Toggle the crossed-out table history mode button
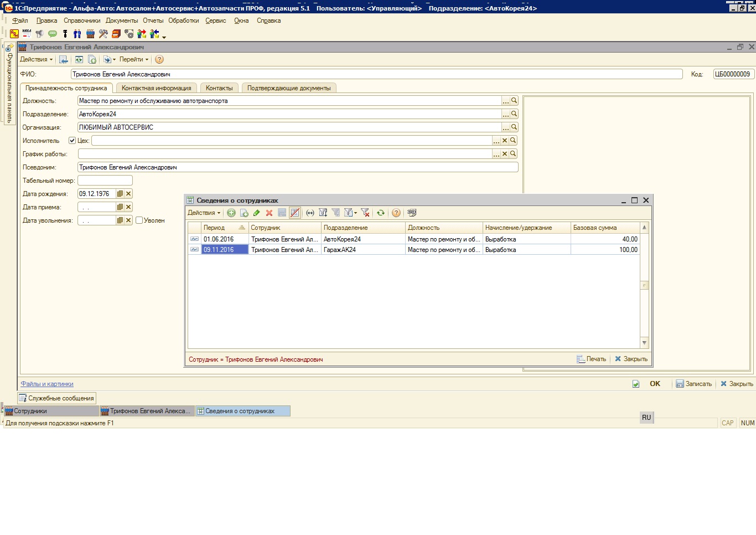756x535 pixels. click(x=295, y=213)
